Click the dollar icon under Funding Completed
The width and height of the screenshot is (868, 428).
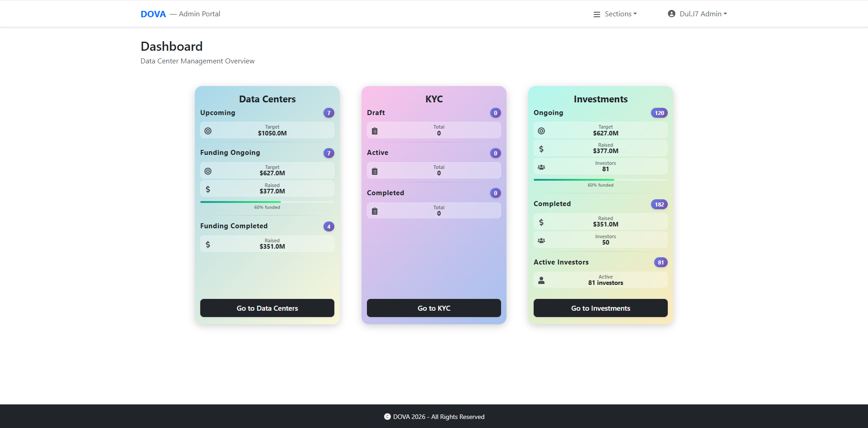tap(208, 244)
